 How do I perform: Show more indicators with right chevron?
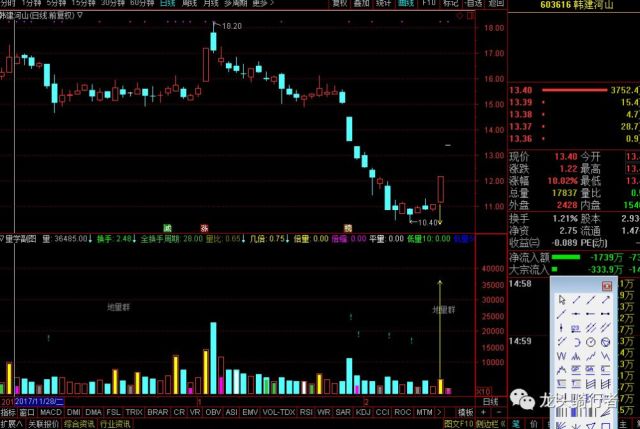tap(439, 412)
